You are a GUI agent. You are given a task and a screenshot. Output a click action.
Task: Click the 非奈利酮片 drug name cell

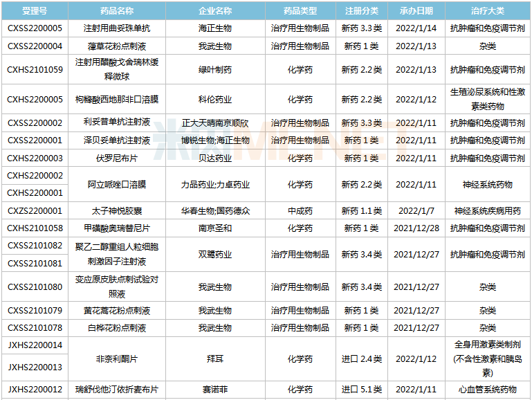(x=116, y=358)
